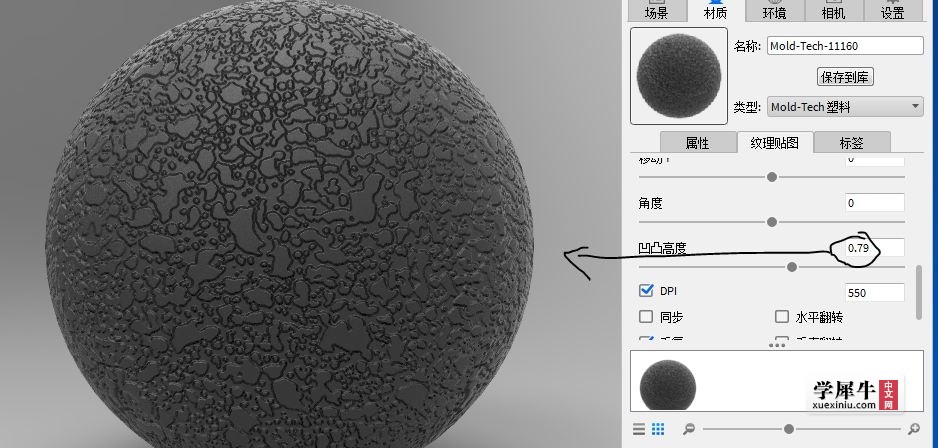Image resolution: width=938 pixels, height=448 pixels.
Task: Switch to the 场景 tab
Action: coord(656,11)
